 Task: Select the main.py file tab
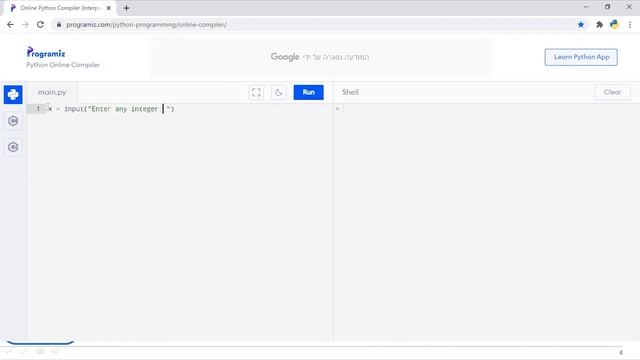pyautogui.click(x=52, y=92)
